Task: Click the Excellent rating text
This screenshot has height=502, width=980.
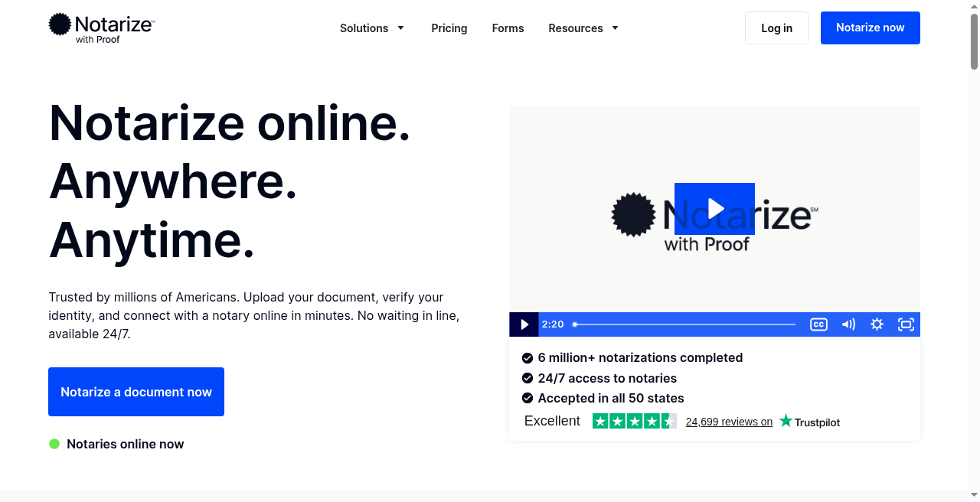Action: (x=552, y=421)
